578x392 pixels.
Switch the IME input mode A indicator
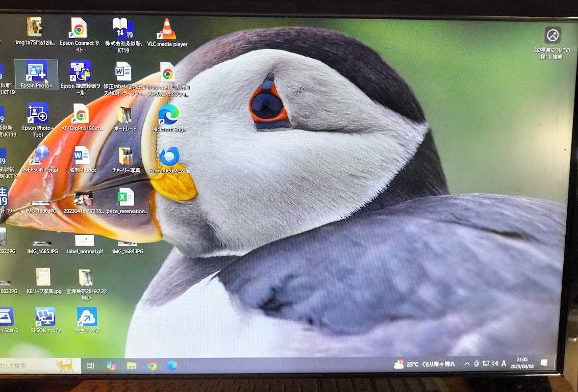[504, 363]
